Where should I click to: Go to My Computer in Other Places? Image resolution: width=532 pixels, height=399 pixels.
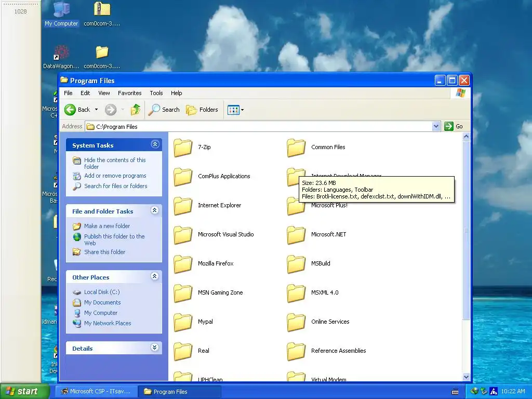pyautogui.click(x=101, y=313)
